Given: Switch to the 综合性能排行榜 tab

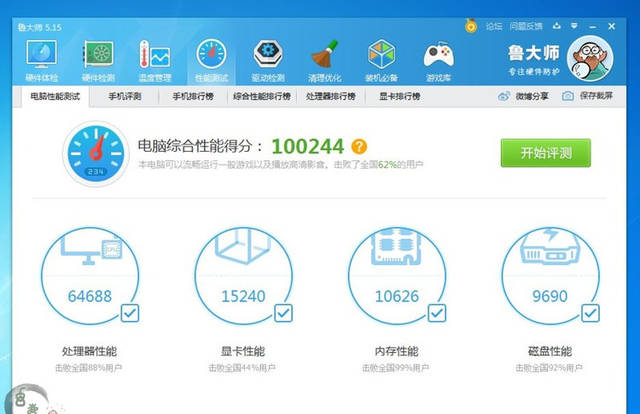Looking at the screenshot, I should [262, 96].
